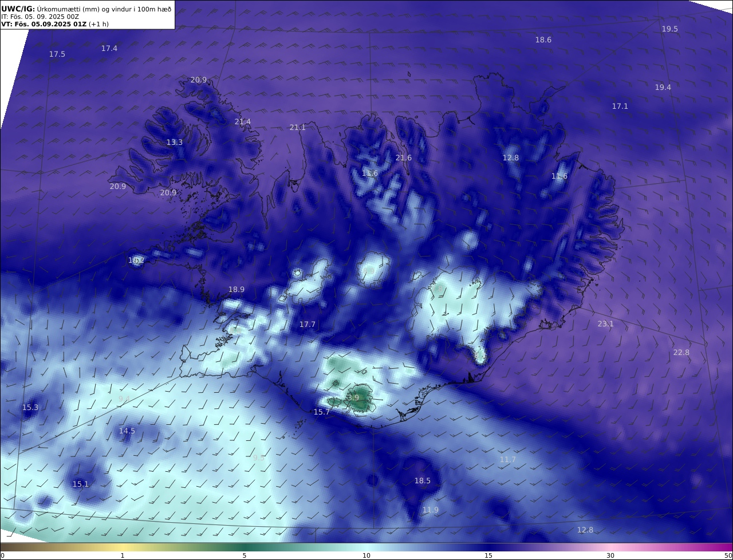Click the 21.6 value label
The width and height of the screenshot is (733, 560).
404,158
